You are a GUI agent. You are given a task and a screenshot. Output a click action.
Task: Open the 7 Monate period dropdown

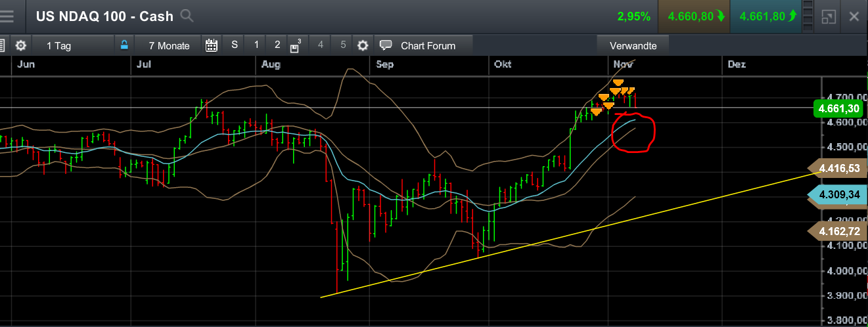169,45
